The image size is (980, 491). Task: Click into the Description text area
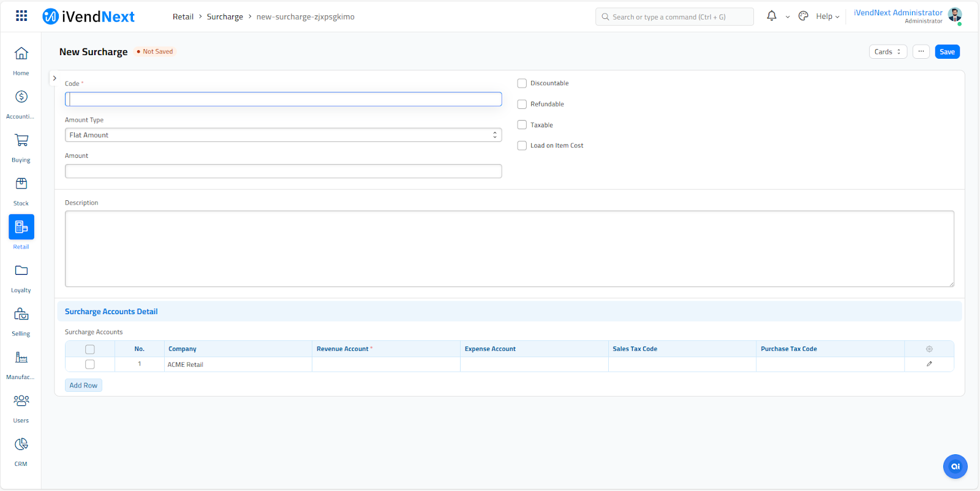point(509,249)
